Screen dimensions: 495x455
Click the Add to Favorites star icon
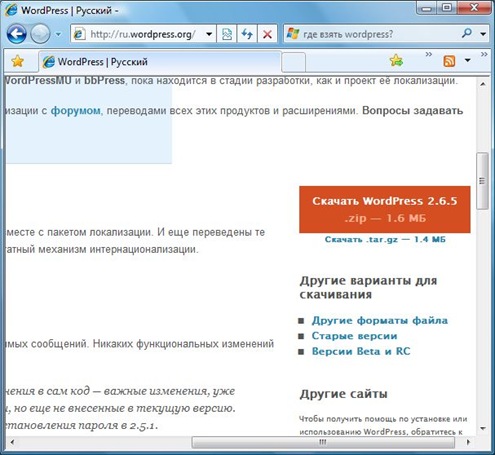[396, 61]
